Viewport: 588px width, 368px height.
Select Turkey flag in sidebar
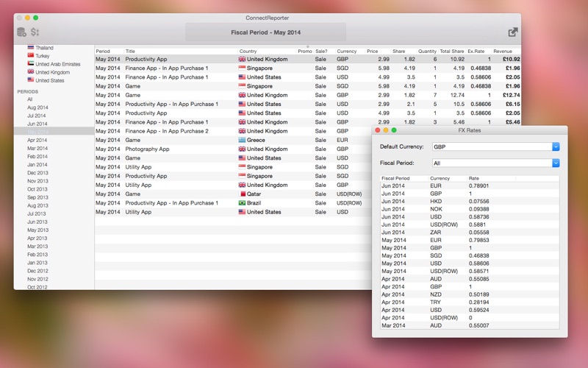click(31, 56)
